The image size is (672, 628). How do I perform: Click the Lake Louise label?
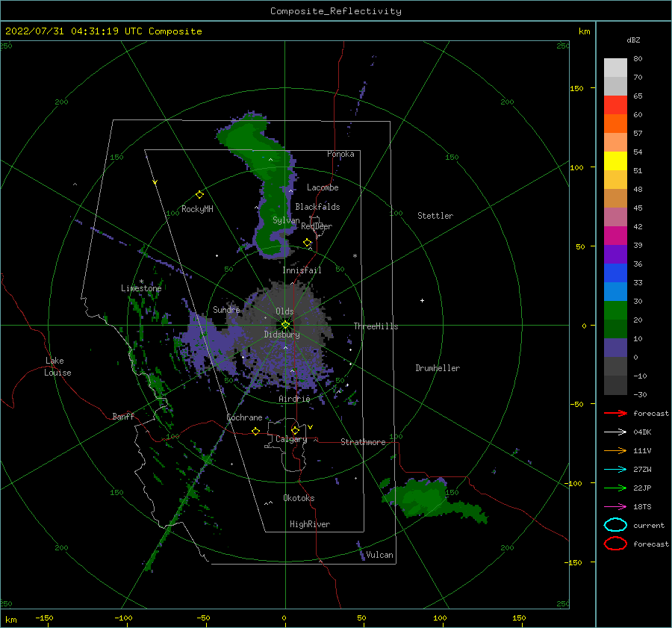coord(57,367)
